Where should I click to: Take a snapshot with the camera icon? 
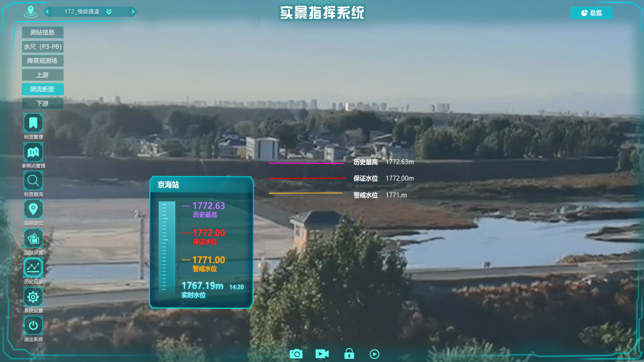[296, 353]
